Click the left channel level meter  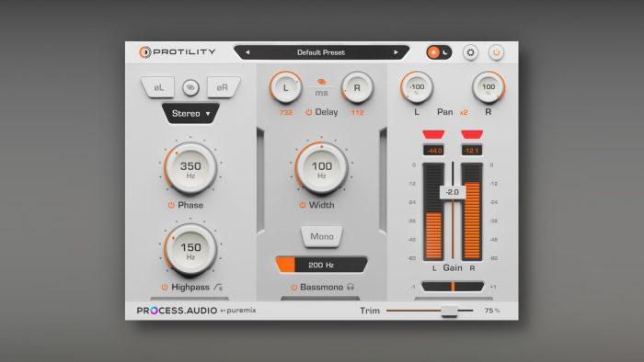tap(433, 211)
